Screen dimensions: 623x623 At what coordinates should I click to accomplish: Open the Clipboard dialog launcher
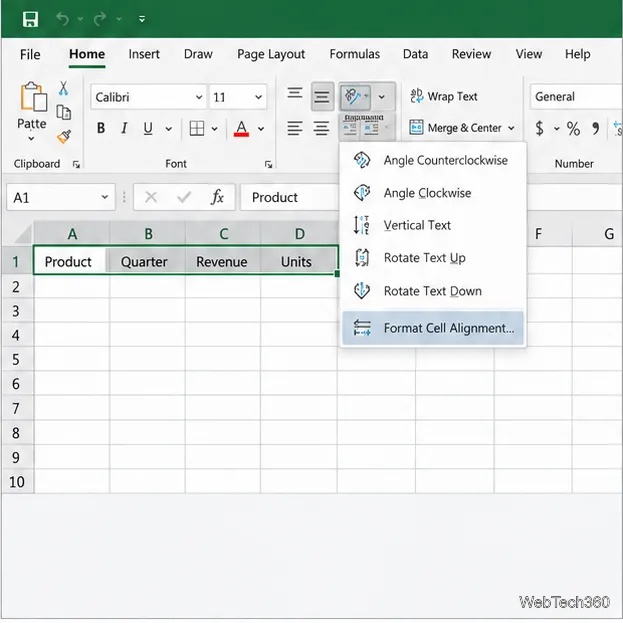coord(76,164)
